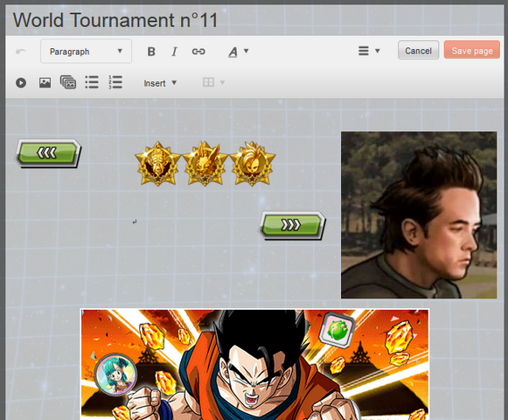This screenshot has height=420, width=508.
Task: Open the text style A dropdown
Action: pyautogui.click(x=238, y=52)
